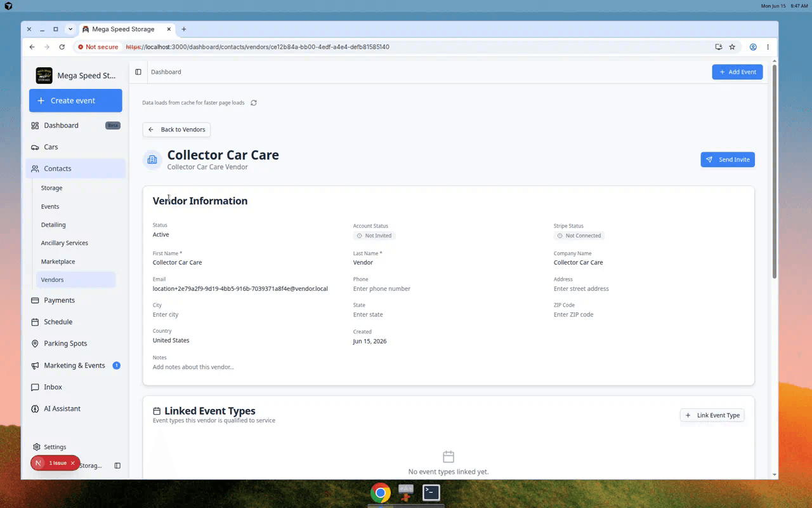
Task: Click the Schedule calendar icon
Action: (35, 322)
